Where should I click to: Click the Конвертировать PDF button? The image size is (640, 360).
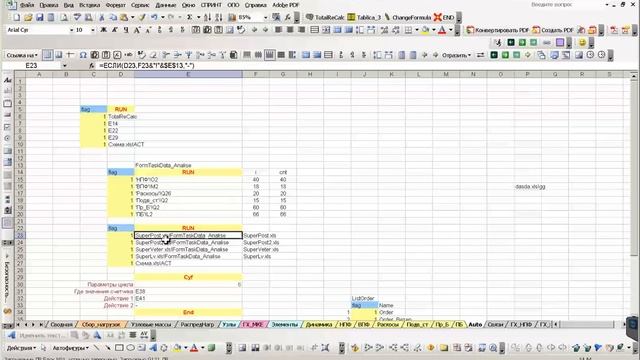click(x=498, y=30)
